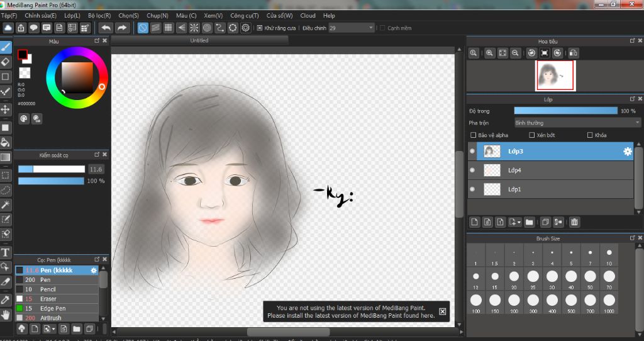Duplicate the layer with copy icon
The height and width of the screenshot is (341, 644).
coord(545,222)
